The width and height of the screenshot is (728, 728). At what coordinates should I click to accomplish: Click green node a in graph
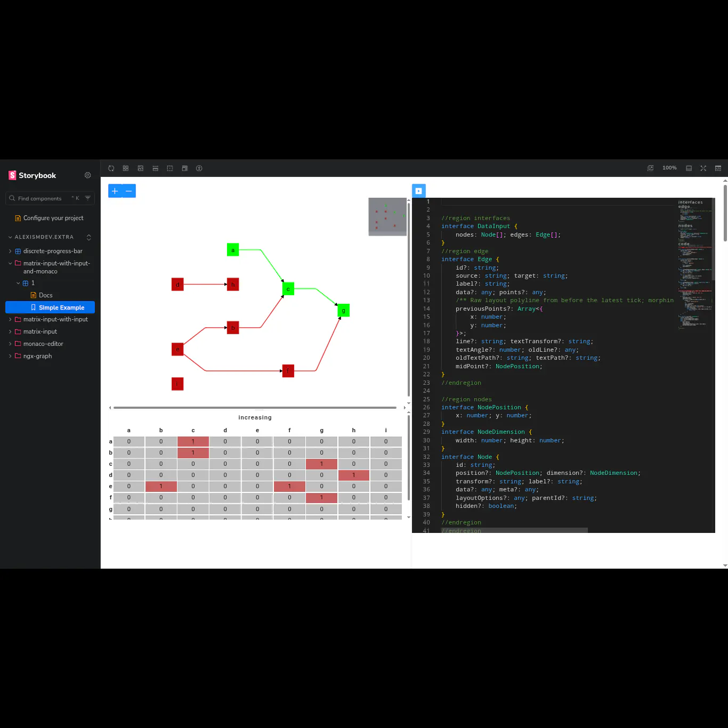[x=233, y=250]
